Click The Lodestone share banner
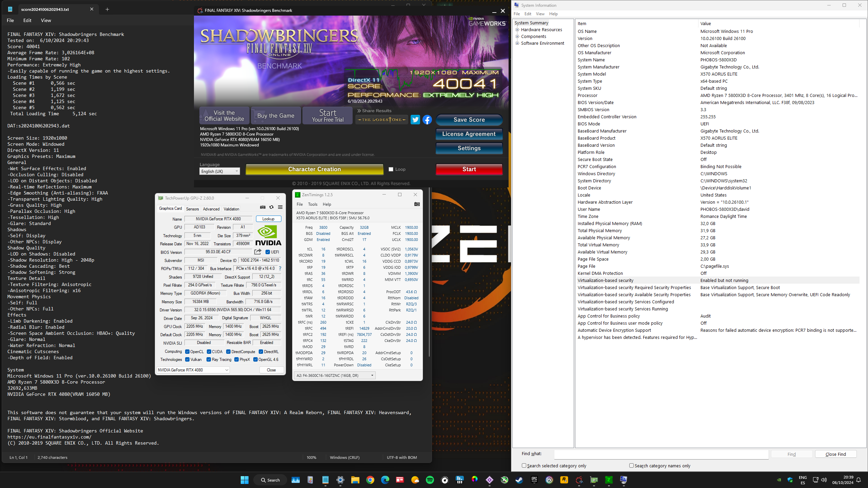The height and width of the screenshot is (488, 868). 382,120
